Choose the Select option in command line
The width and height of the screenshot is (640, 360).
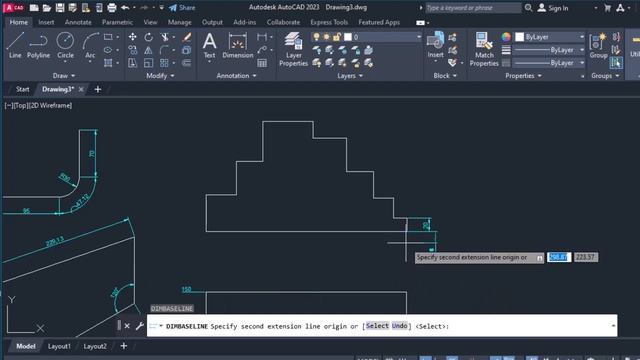tap(377, 326)
